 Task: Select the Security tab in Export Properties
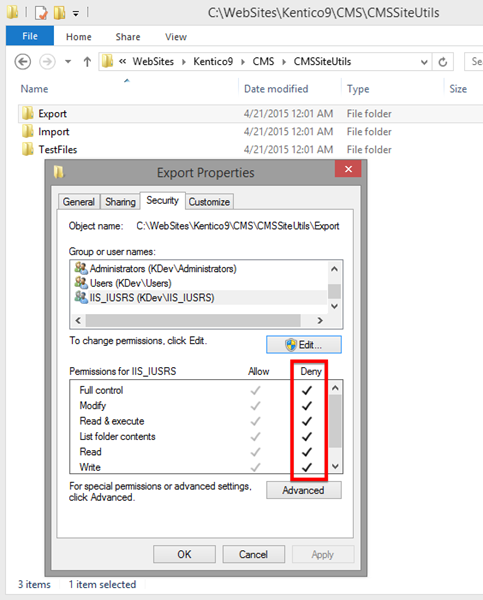(163, 200)
